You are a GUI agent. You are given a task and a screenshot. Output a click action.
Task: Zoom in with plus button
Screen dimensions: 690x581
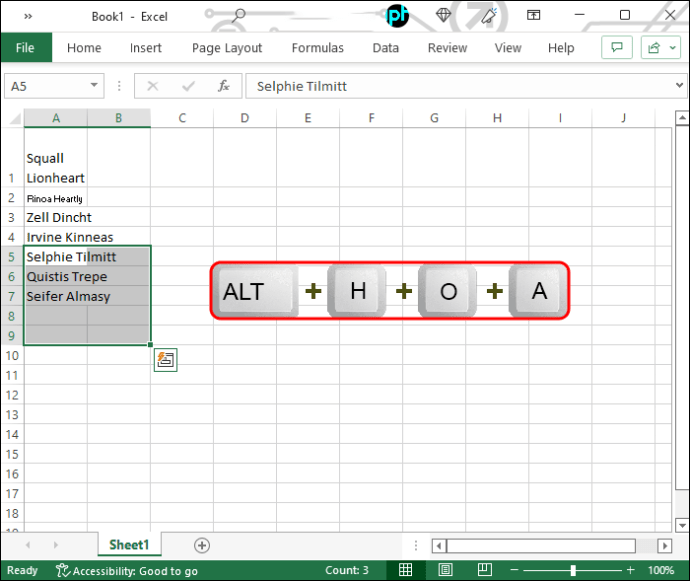(x=630, y=570)
